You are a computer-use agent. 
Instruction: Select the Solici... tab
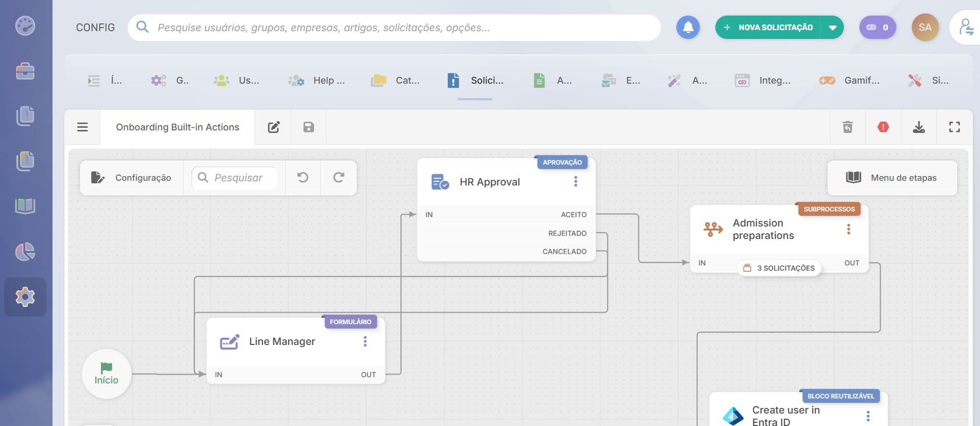[475, 81]
